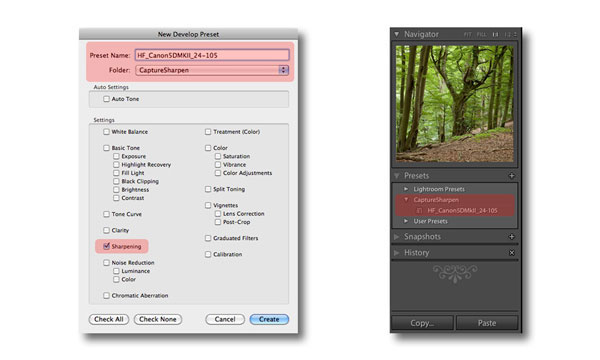This screenshot has width=600, height=360.
Task: Collapse the Presets panel triangle
Action: point(396,176)
